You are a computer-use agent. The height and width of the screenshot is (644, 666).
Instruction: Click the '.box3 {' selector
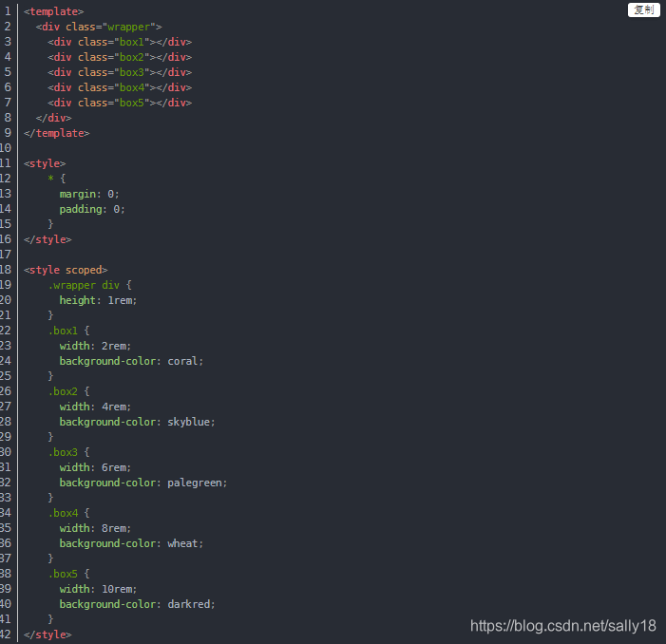pos(68,452)
